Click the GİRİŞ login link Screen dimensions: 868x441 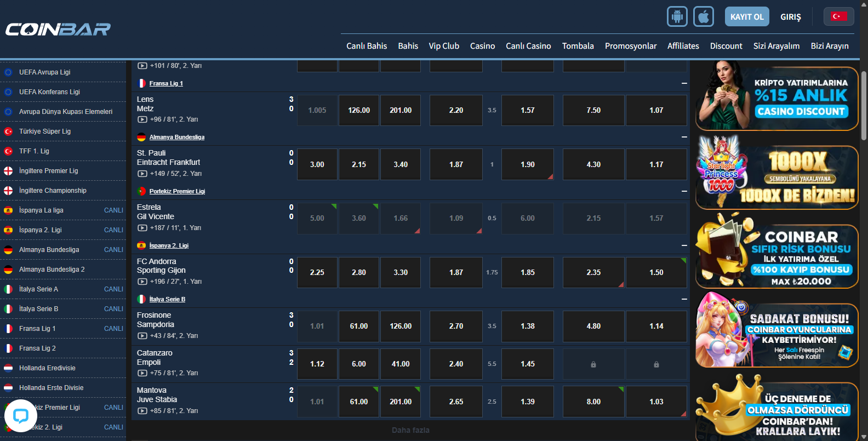pos(790,17)
